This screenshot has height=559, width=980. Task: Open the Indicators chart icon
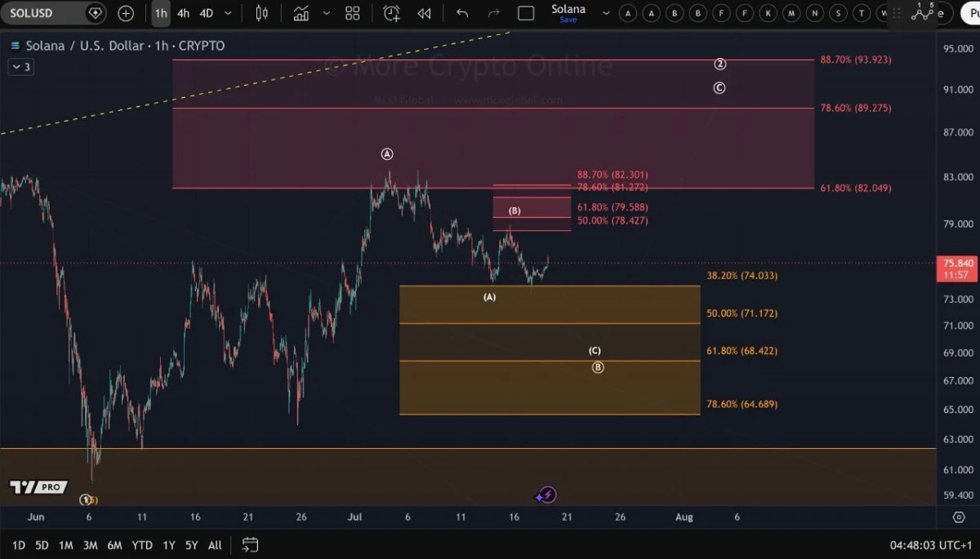coord(301,13)
